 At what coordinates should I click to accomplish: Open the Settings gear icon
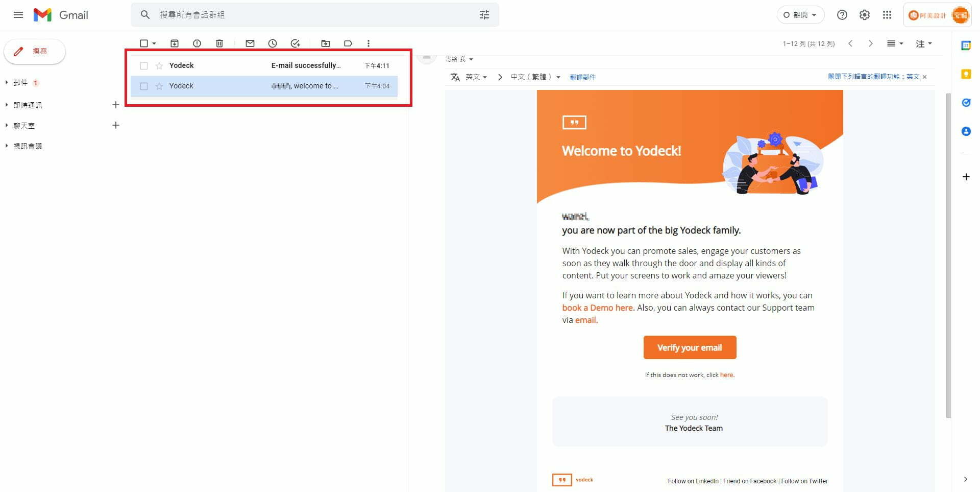(x=865, y=15)
